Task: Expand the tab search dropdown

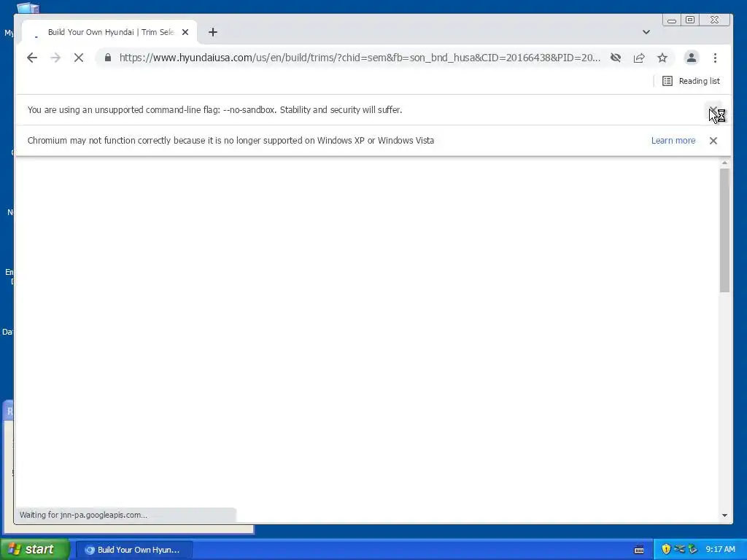Action: (646, 32)
